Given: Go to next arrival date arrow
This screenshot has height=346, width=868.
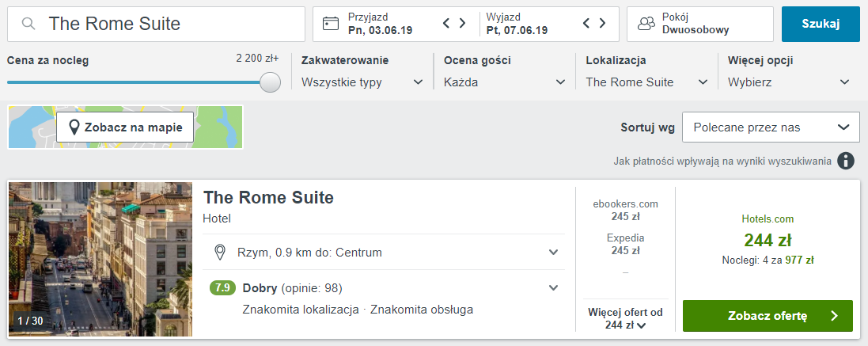Looking at the screenshot, I should (462, 23).
